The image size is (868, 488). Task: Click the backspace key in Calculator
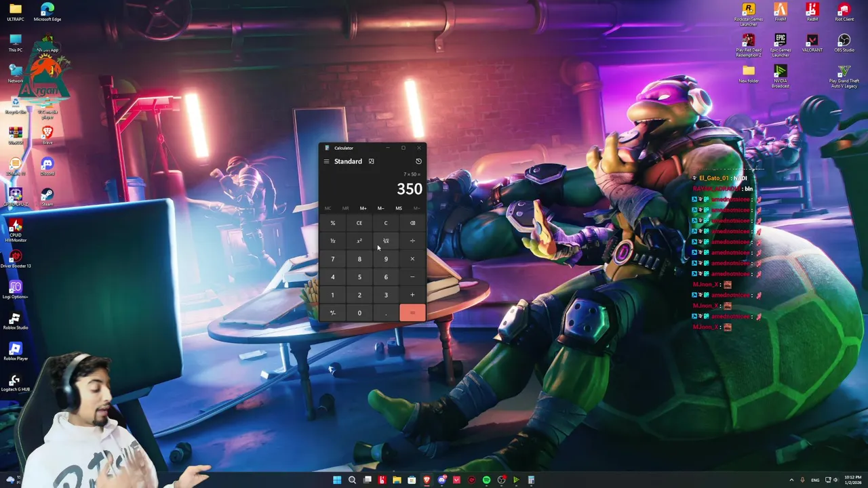[412, 223]
